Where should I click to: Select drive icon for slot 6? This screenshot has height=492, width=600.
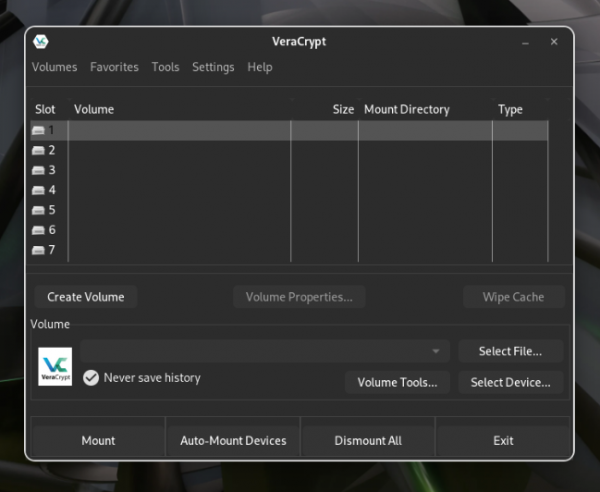tap(38, 230)
